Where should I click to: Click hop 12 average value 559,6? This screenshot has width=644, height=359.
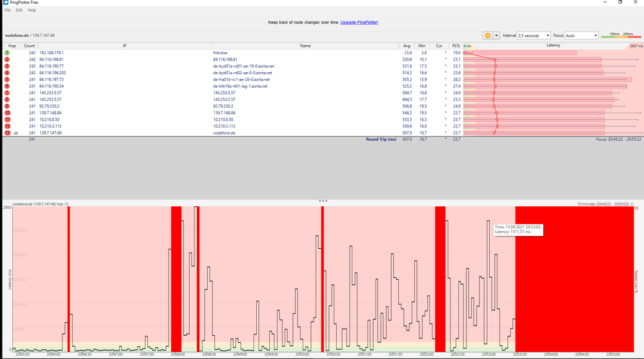[x=407, y=126]
